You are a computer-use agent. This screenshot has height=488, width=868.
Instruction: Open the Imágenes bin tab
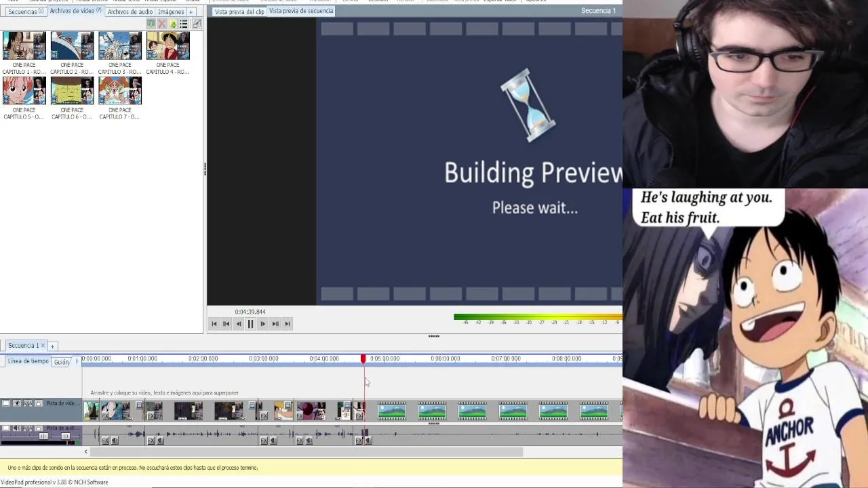pyautogui.click(x=171, y=12)
